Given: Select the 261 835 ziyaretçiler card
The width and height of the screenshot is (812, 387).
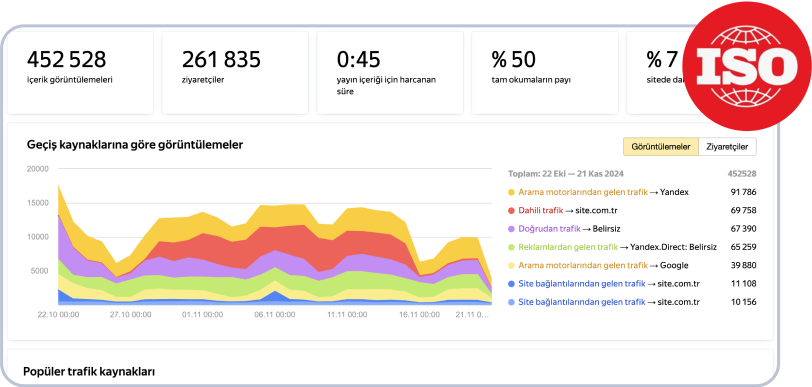Looking at the screenshot, I should click(x=235, y=73).
